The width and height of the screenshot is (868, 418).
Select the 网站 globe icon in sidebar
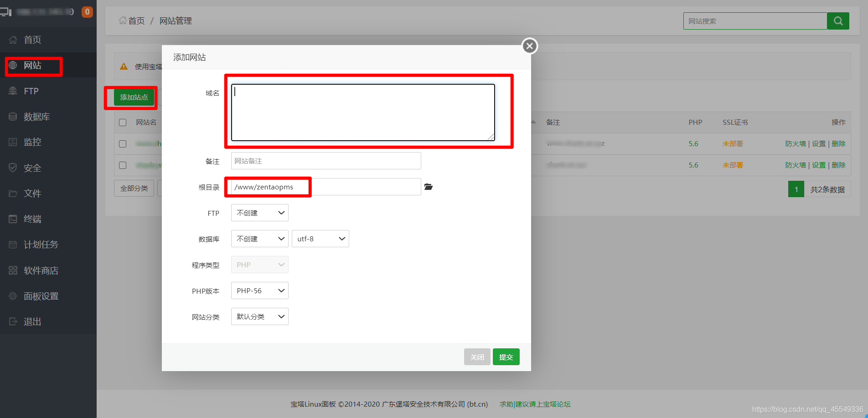coord(13,65)
